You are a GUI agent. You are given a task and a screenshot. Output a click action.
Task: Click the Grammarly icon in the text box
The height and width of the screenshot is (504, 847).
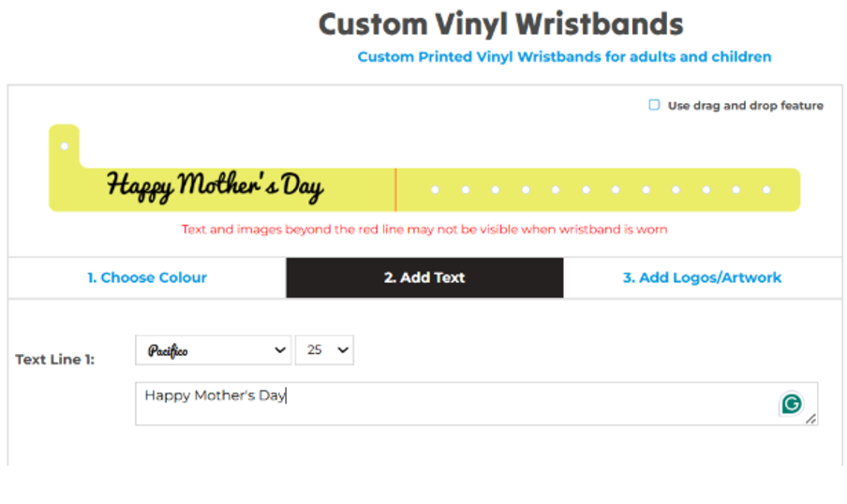click(x=792, y=404)
